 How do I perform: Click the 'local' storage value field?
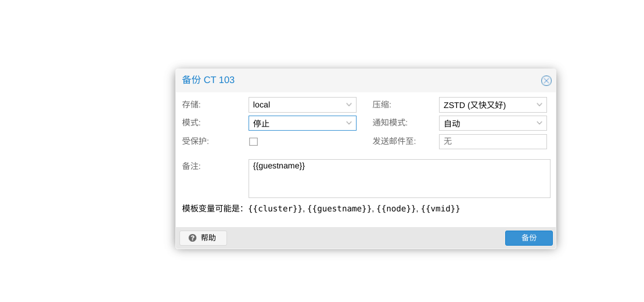click(295, 105)
